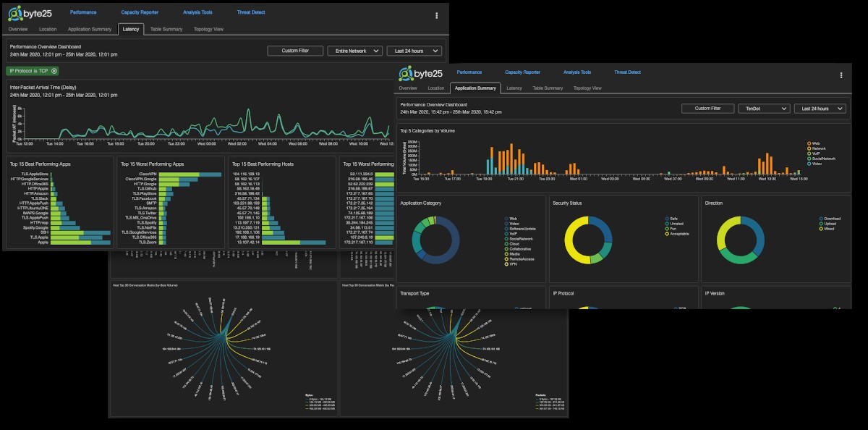Screen dimensions: 868x430
Task: Remove the IP Protocol is TCP filter
Action: [54, 70]
